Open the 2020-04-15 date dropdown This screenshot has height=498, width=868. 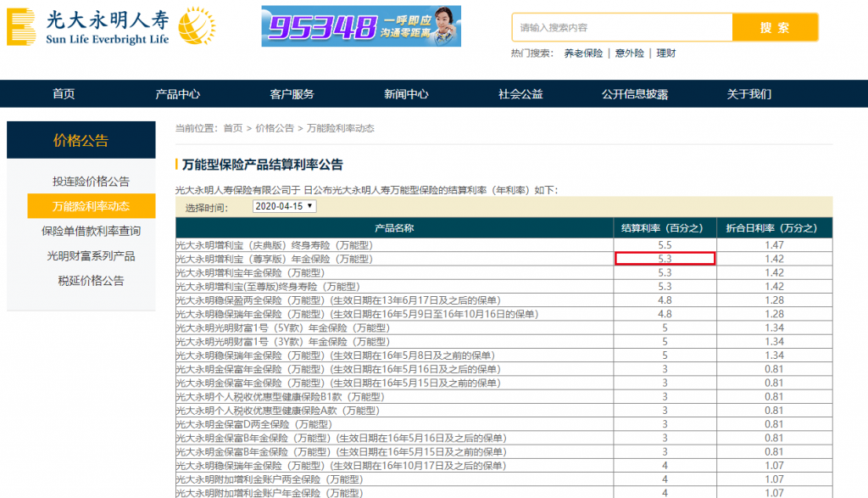coord(284,206)
